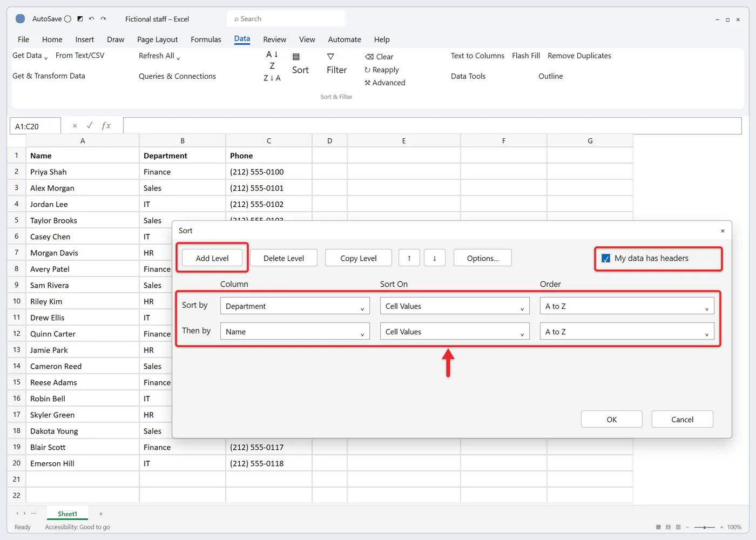The width and height of the screenshot is (756, 540).
Task: Open the Sort by column dropdown showing Department
Action: click(x=295, y=306)
